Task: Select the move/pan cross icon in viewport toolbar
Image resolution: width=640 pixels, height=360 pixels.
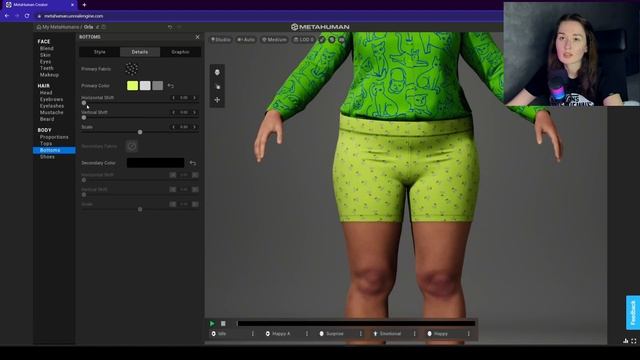Action: 217,100
